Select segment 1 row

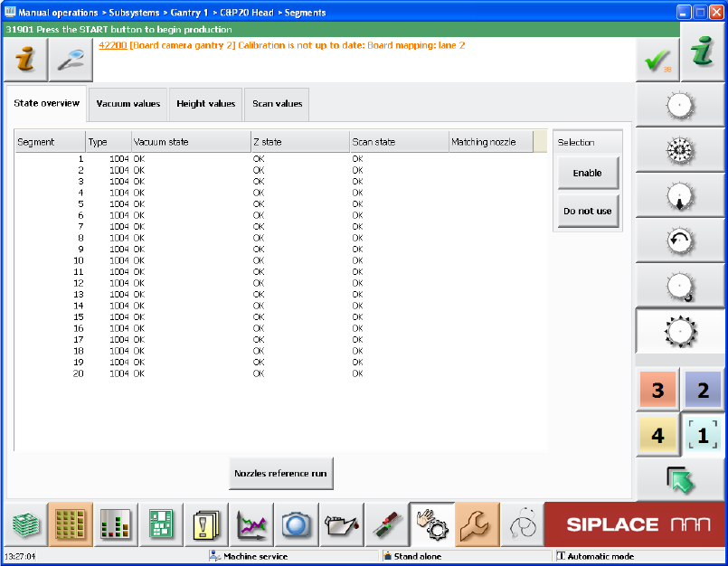click(280, 159)
